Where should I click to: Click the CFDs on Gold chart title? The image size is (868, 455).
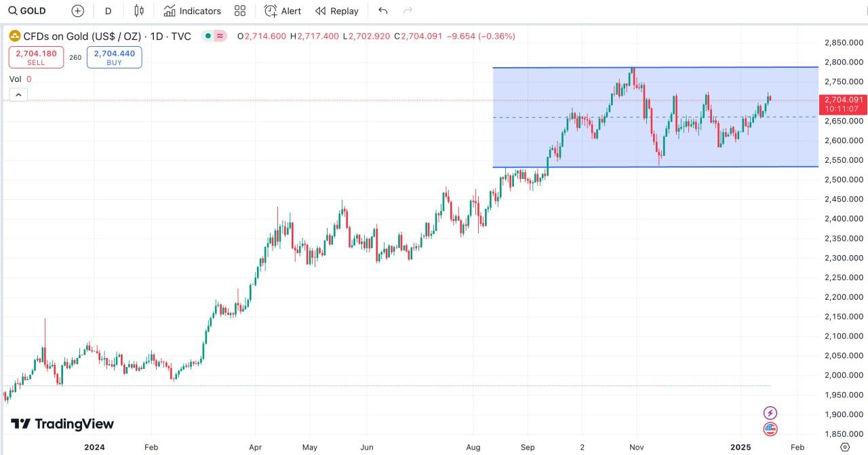coord(107,36)
